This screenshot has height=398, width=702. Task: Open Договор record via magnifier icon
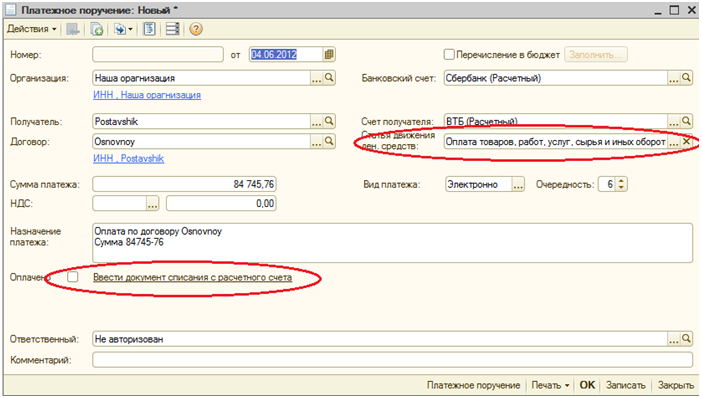point(329,141)
